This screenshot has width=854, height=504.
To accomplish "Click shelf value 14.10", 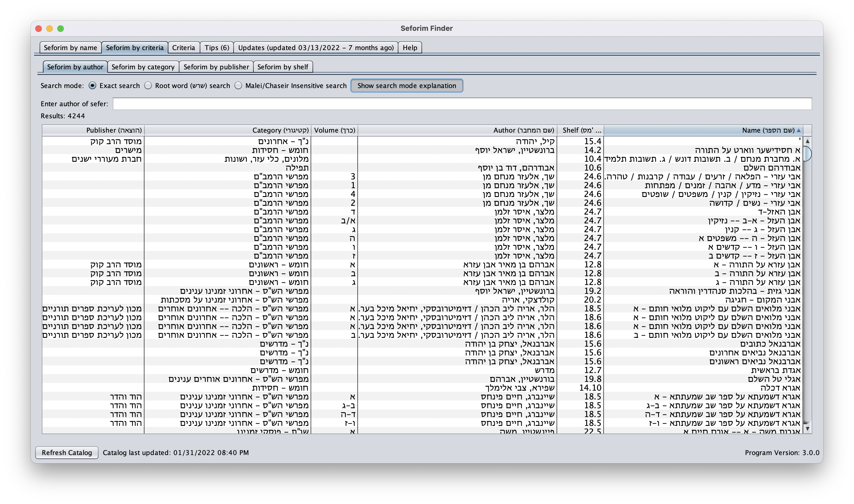I will click(x=590, y=388).
